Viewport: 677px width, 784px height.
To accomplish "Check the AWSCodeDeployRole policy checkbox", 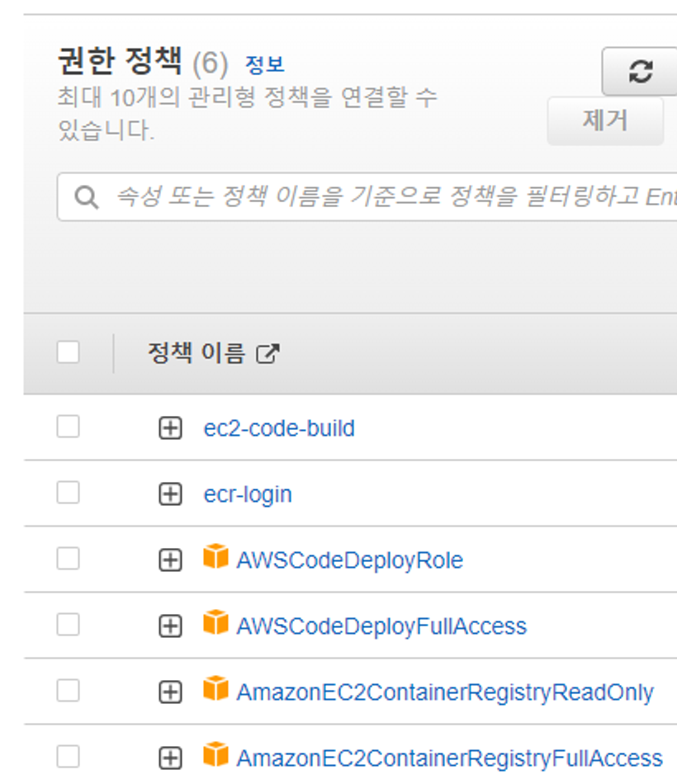I will [70, 560].
